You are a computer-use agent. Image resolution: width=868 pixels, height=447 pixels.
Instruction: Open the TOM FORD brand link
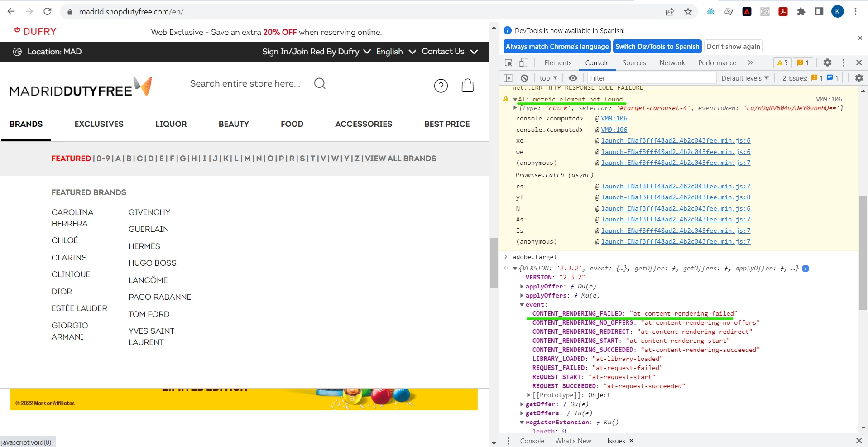click(x=149, y=314)
